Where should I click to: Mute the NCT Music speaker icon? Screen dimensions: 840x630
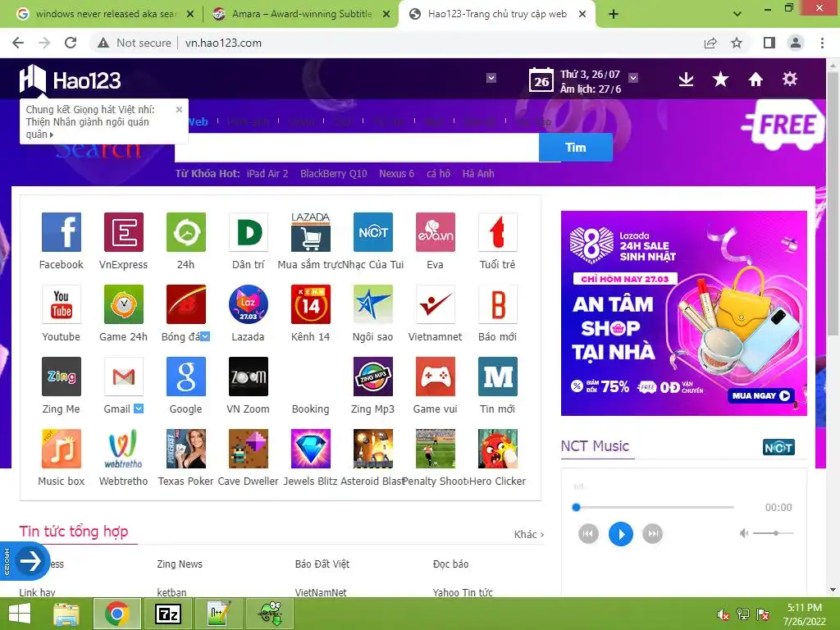point(743,533)
